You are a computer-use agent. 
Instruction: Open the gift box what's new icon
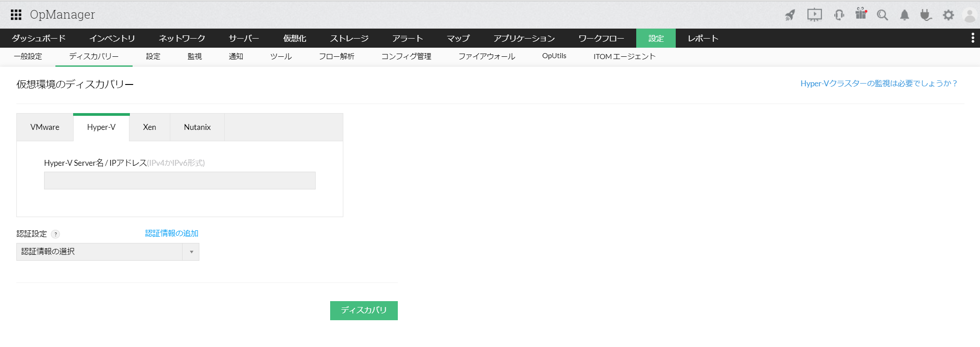coord(861,14)
